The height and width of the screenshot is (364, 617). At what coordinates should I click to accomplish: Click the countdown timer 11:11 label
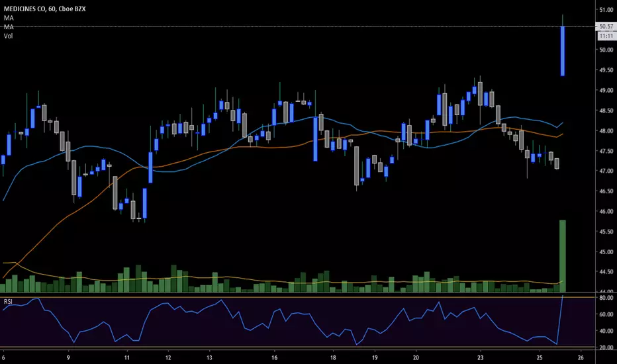click(606, 36)
